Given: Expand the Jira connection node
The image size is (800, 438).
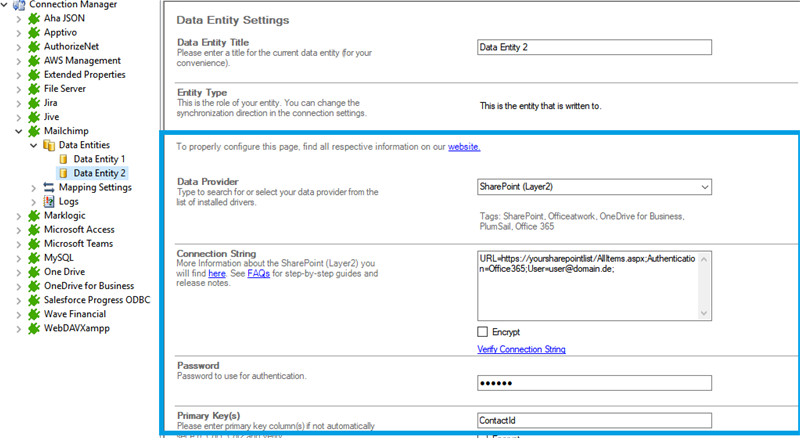Looking at the screenshot, I should pos(19,103).
